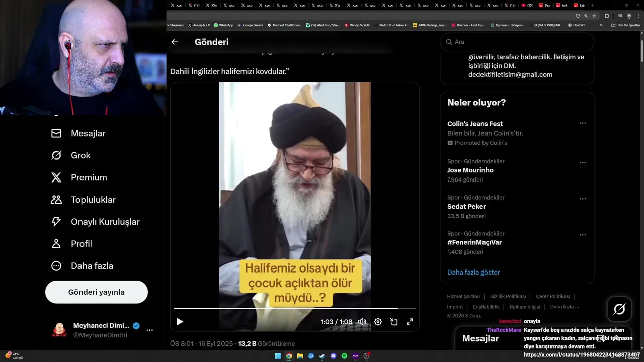
Task: Open WhatsApp bookmark
Action: click(223, 25)
